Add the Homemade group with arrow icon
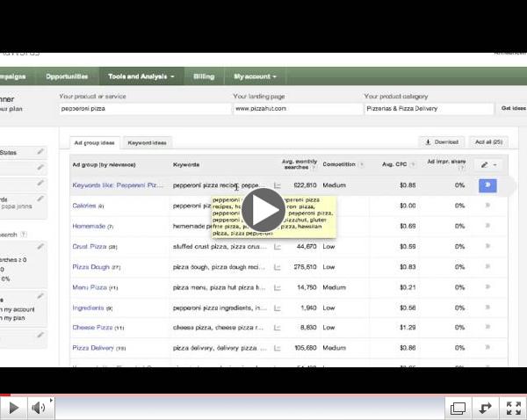 [487, 226]
